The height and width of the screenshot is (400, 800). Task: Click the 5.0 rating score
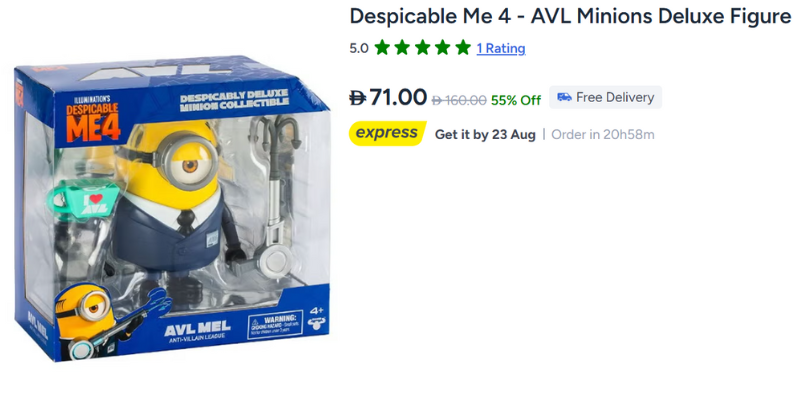(x=359, y=48)
